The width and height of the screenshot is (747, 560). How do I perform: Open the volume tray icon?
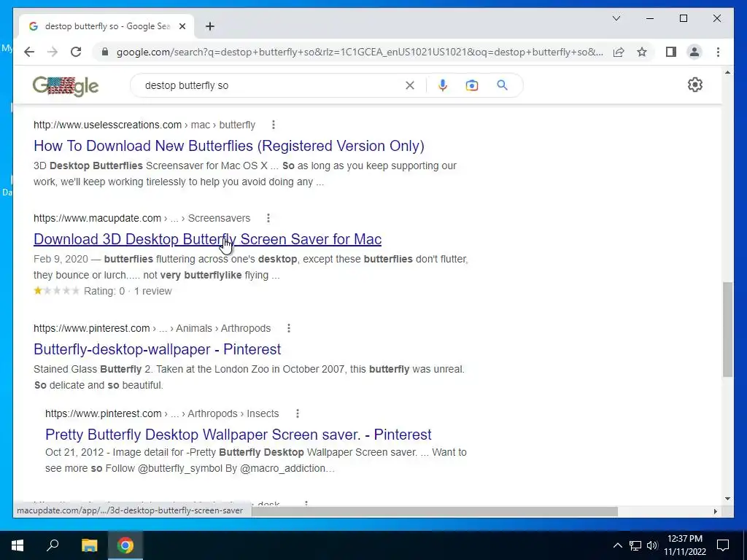(652, 545)
